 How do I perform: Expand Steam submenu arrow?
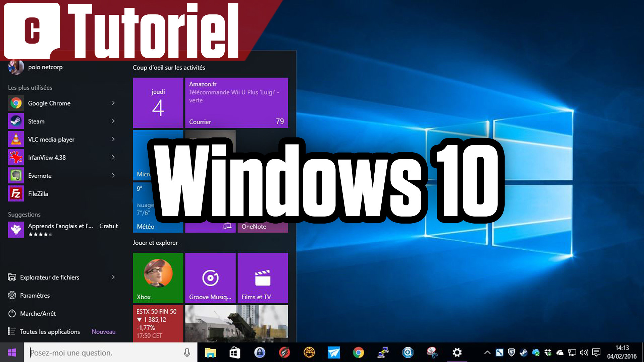[x=114, y=121]
